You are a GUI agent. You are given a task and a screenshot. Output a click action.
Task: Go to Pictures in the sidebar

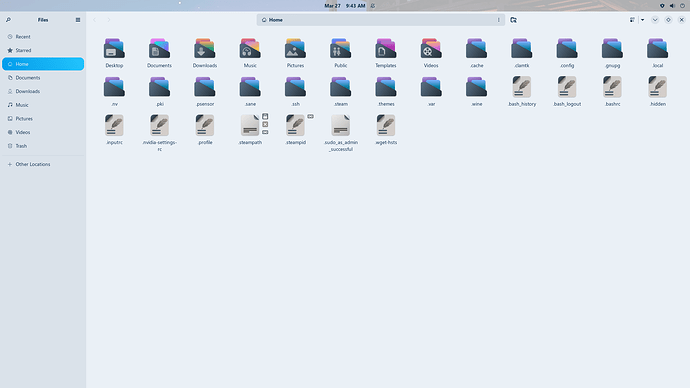tap(43, 119)
